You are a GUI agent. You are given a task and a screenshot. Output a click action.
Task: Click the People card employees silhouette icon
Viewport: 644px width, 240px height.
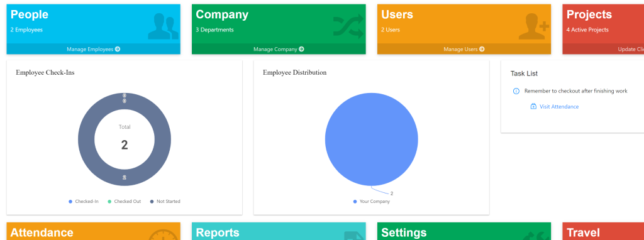pos(163,26)
